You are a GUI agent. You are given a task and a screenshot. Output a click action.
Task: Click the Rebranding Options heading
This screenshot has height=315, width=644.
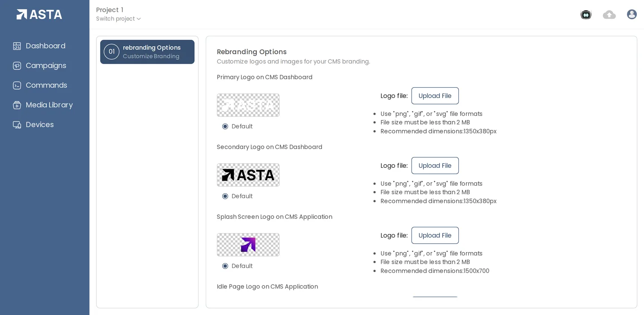pos(252,52)
